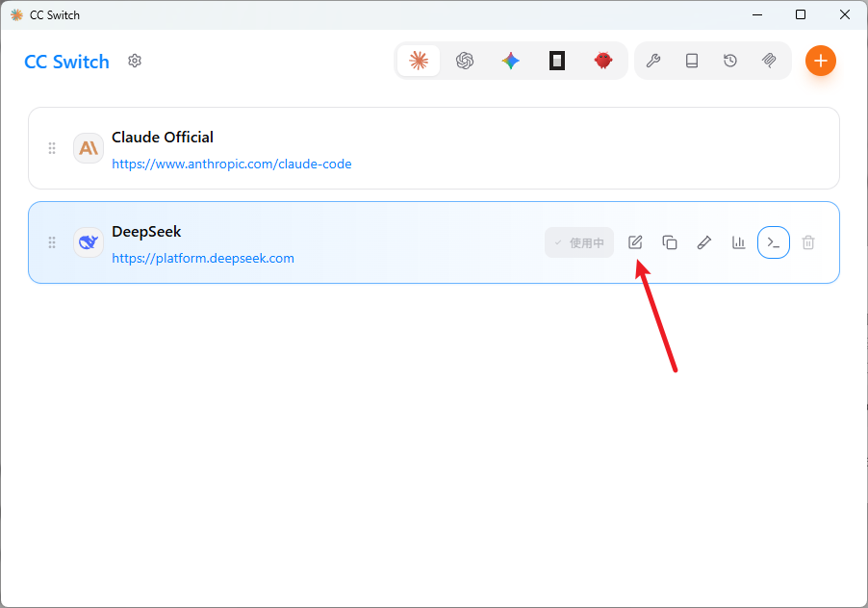Open the paperclip icon in toolbar
The width and height of the screenshot is (868, 608).
click(769, 61)
